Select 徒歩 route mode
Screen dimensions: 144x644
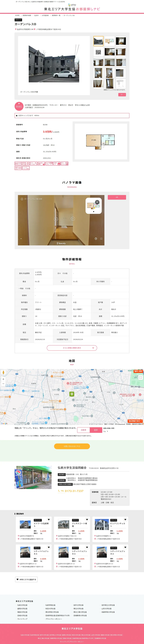pyautogui.click(x=96, y=430)
